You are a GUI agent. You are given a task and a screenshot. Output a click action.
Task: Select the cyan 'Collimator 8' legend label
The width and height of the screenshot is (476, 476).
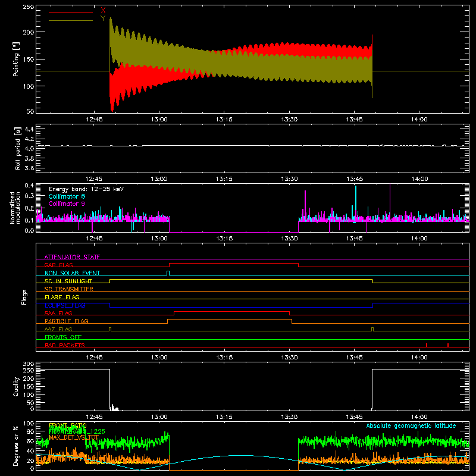point(67,196)
